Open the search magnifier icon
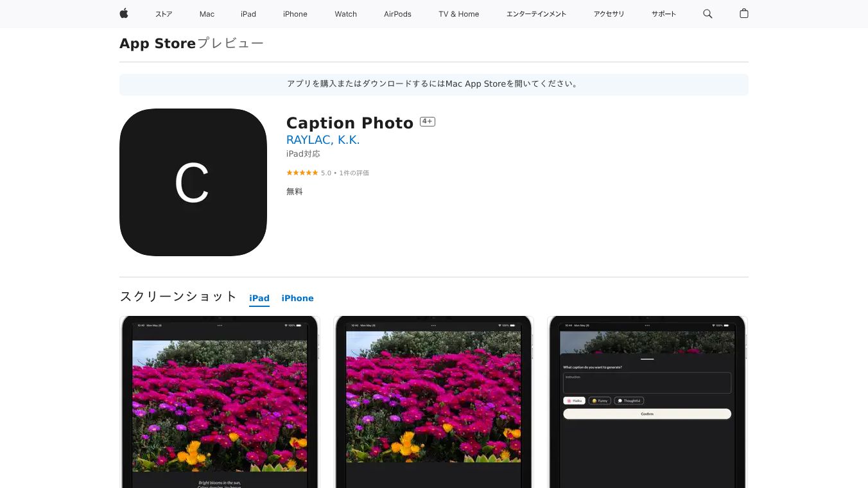868x488 pixels. tap(707, 13)
